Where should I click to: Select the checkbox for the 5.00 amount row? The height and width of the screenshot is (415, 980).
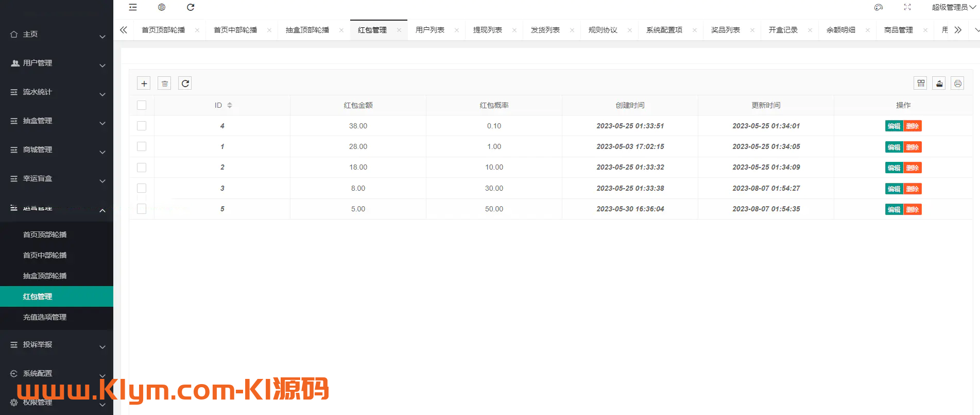[x=142, y=209]
